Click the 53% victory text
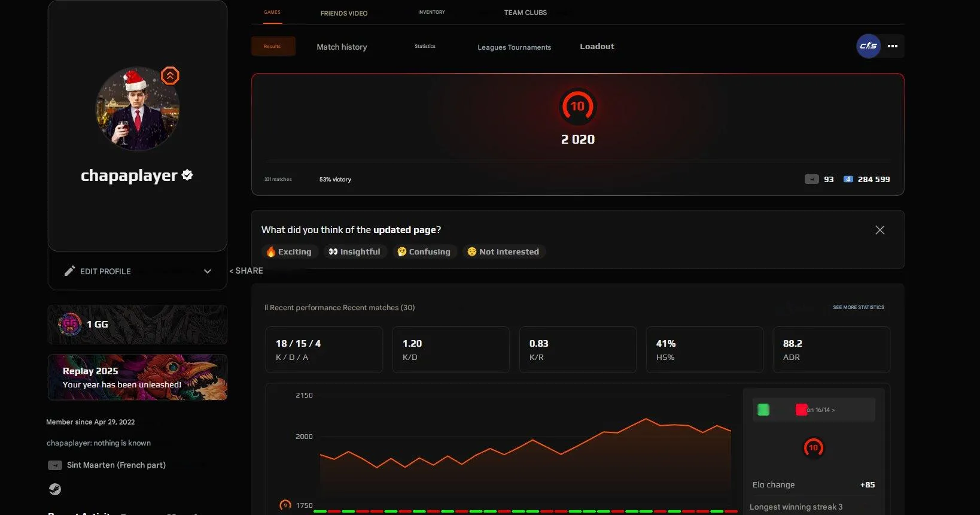This screenshot has width=980, height=515. (x=335, y=180)
